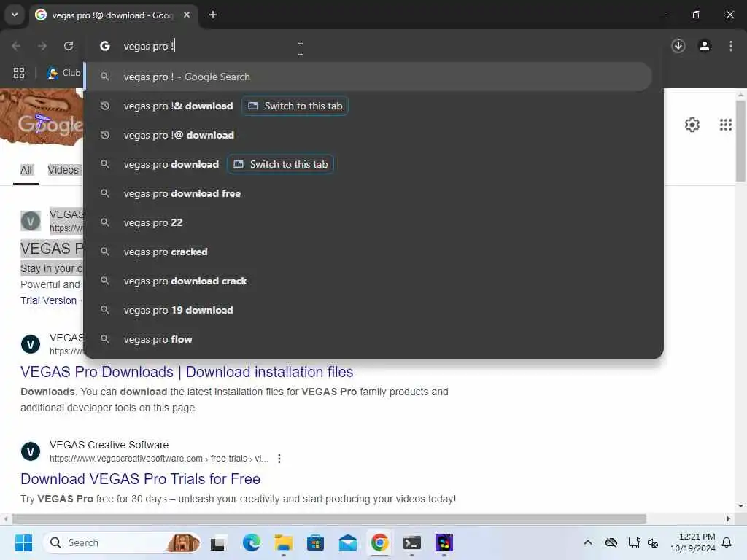Select 'vegas pro download free' suggestion
This screenshot has height=560, width=747.
pos(373,193)
